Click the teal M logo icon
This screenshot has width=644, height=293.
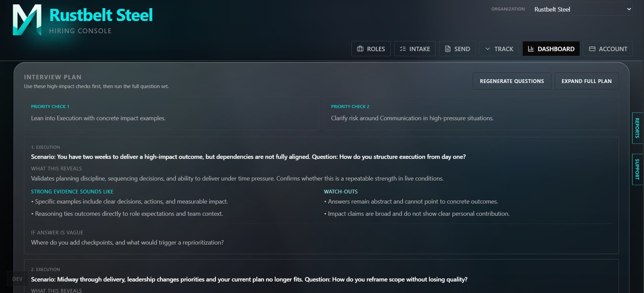tap(27, 20)
